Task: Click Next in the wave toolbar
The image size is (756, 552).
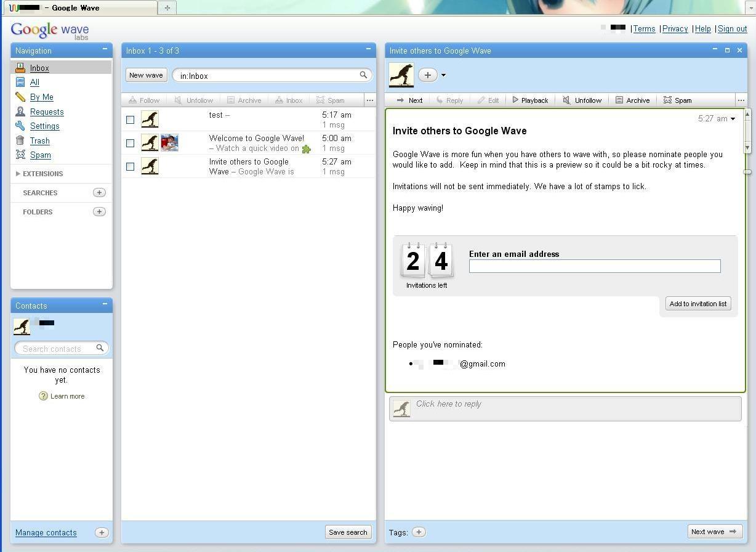Action: tap(409, 100)
